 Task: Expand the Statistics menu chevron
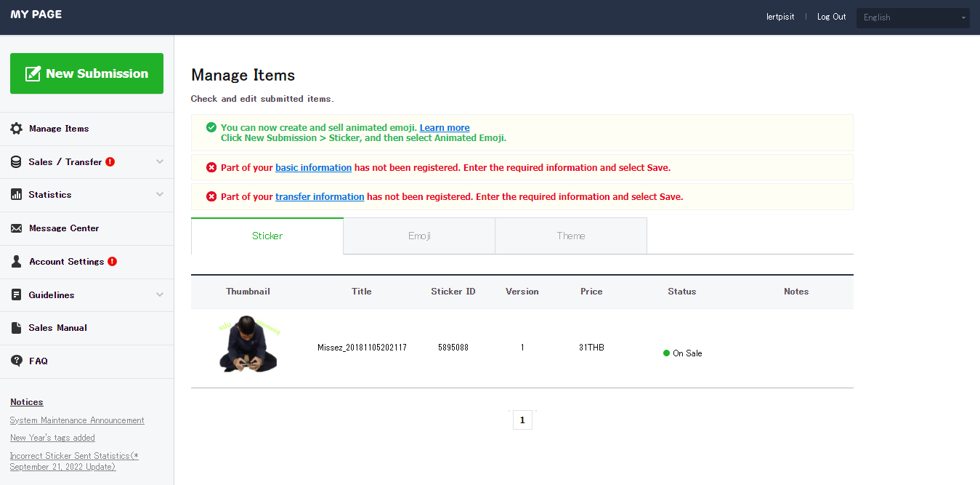(160, 195)
